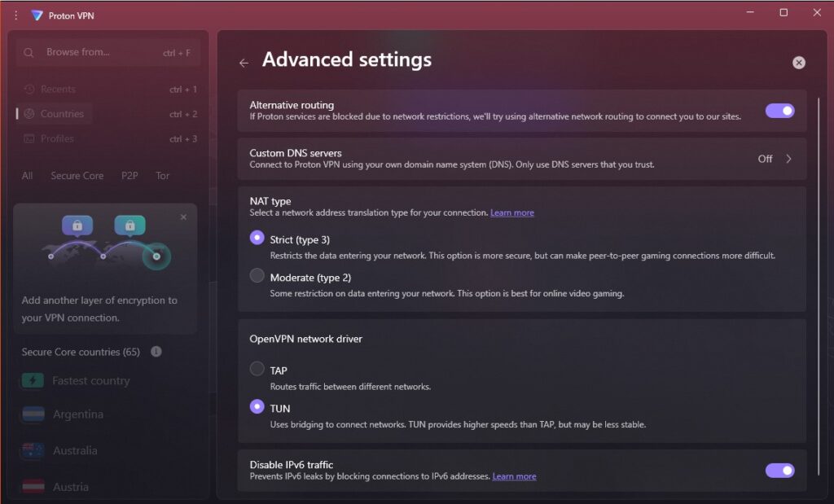Click the Fastest country lightning icon

33,381
